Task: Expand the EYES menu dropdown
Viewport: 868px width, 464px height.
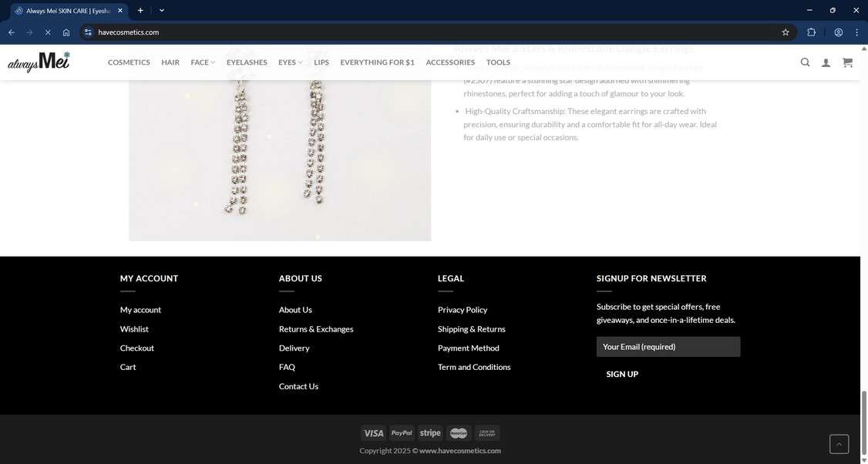Action: point(290,62)
